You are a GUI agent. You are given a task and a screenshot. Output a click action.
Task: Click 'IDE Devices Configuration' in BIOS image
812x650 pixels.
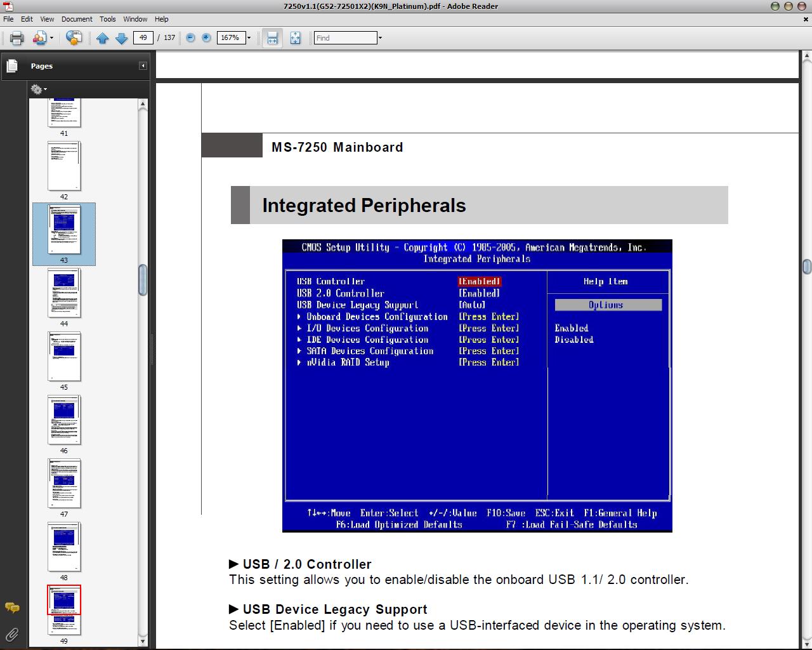[367, 340]
